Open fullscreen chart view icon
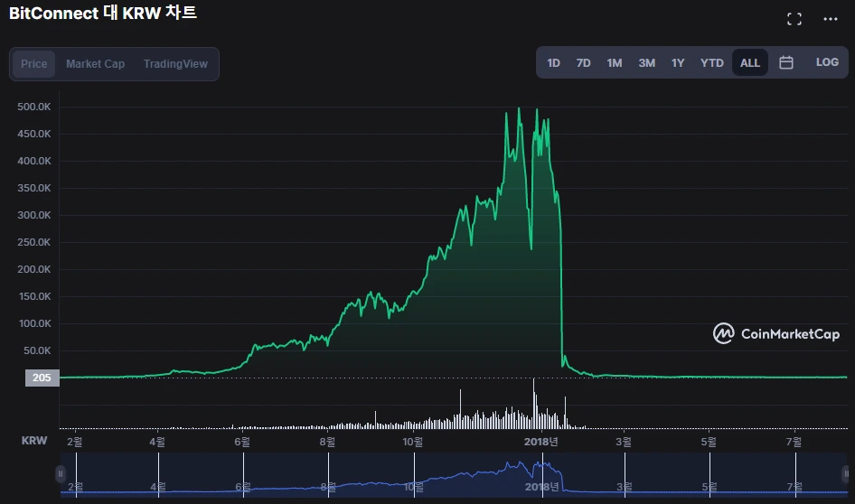The height and width of the screenshot is (504, 855). pos(794,19)
